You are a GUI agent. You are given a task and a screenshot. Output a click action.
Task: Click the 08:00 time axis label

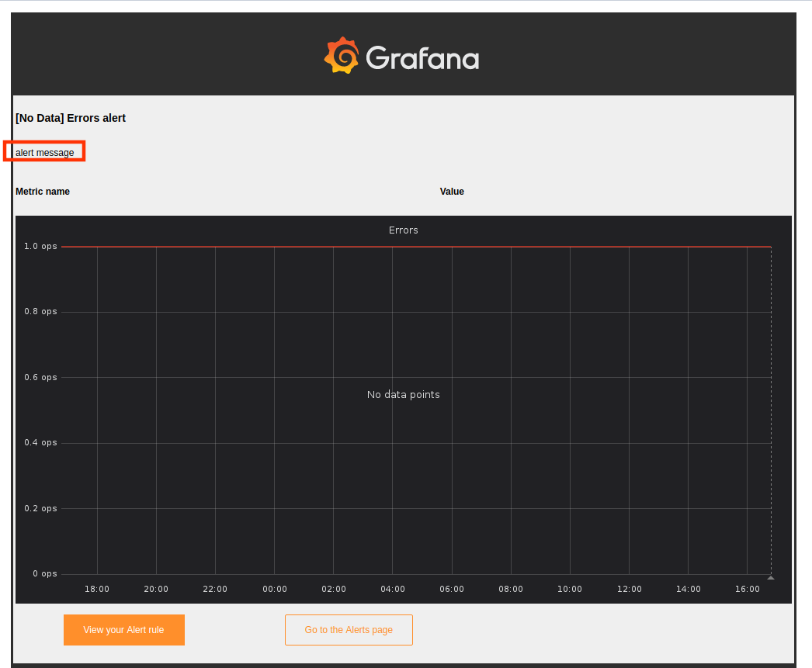511,589
